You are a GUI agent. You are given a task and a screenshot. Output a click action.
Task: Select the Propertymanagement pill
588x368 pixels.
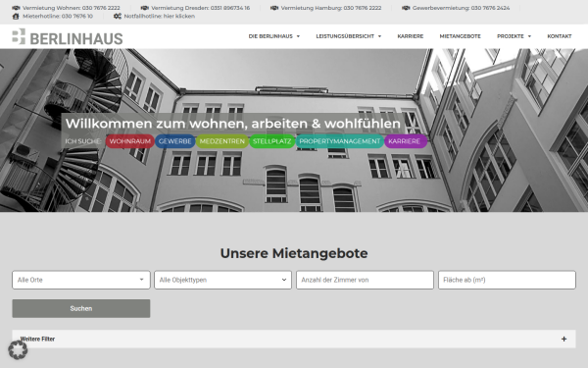click(340, 141)
